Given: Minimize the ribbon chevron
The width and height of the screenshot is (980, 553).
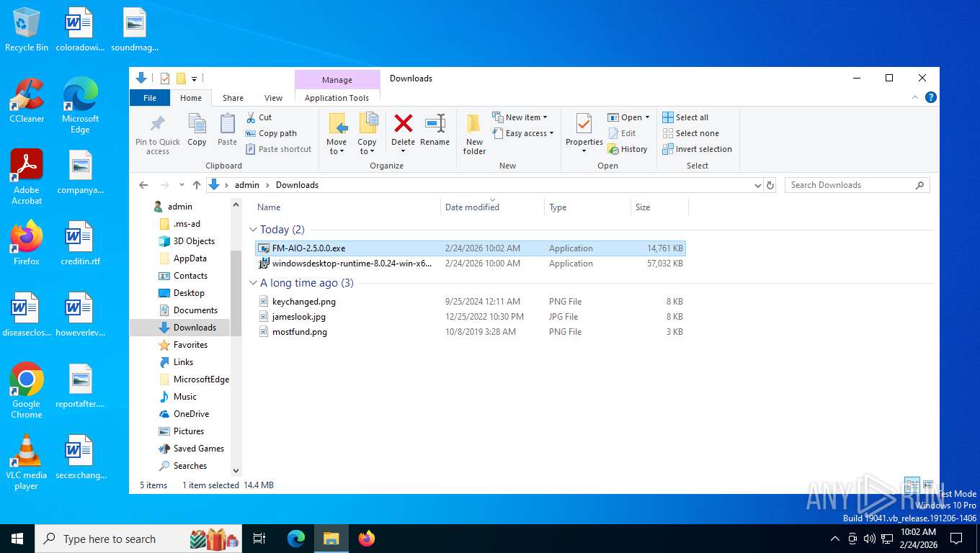Looking at the screenshot, I should [916, 97].
